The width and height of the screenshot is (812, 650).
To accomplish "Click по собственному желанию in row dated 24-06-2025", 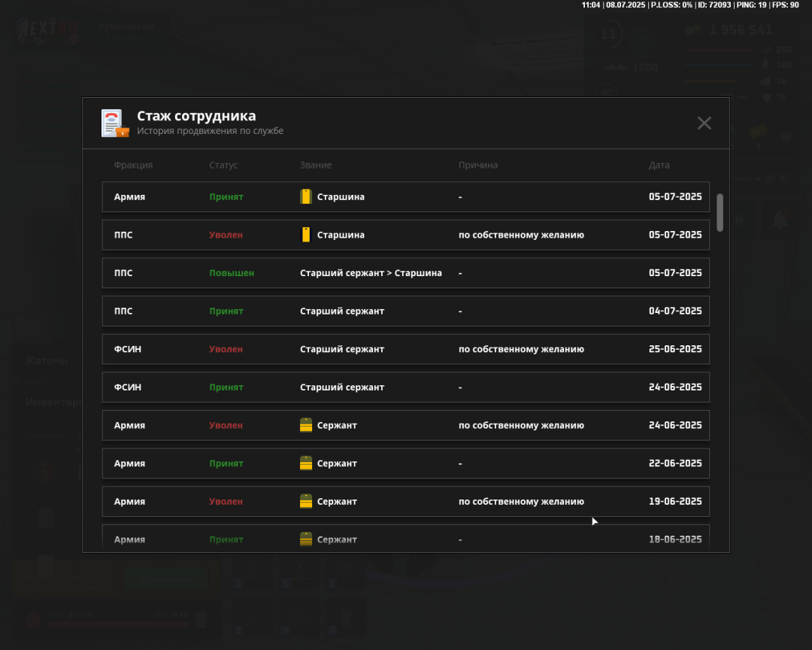I will click(521, 425).
